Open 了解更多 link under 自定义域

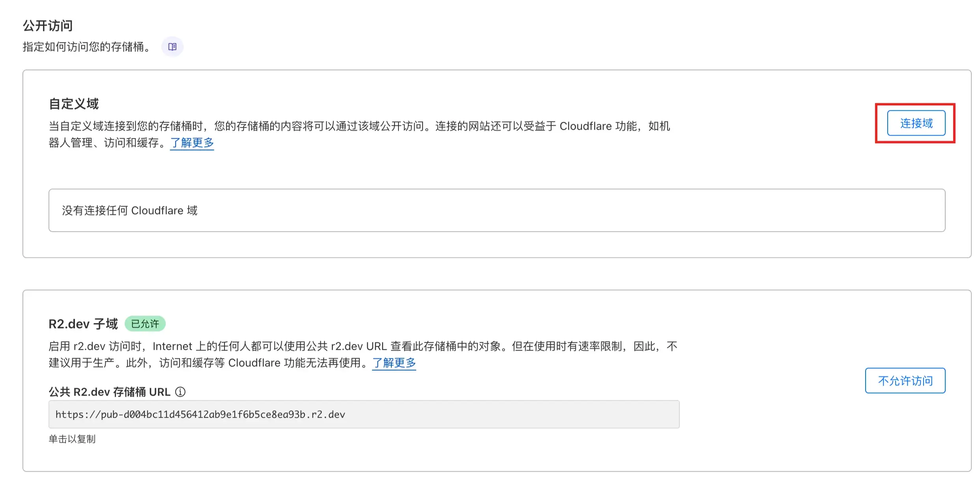[192, 143]
